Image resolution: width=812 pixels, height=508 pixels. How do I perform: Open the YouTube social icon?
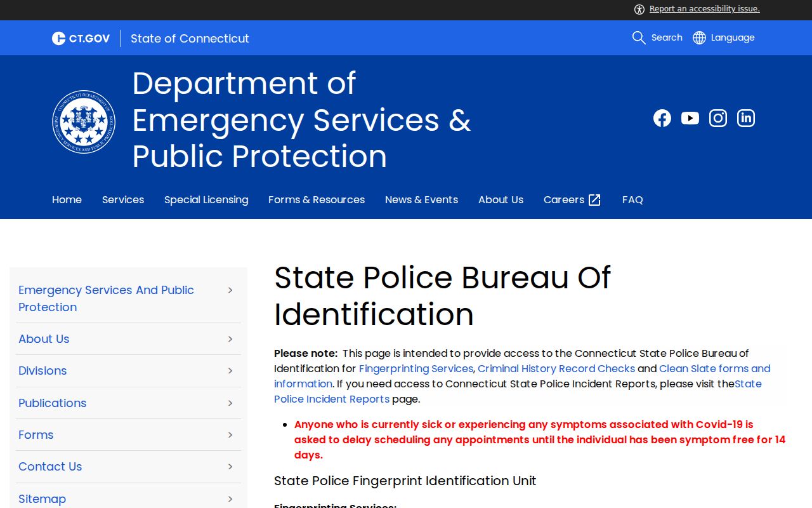(690, 118)
